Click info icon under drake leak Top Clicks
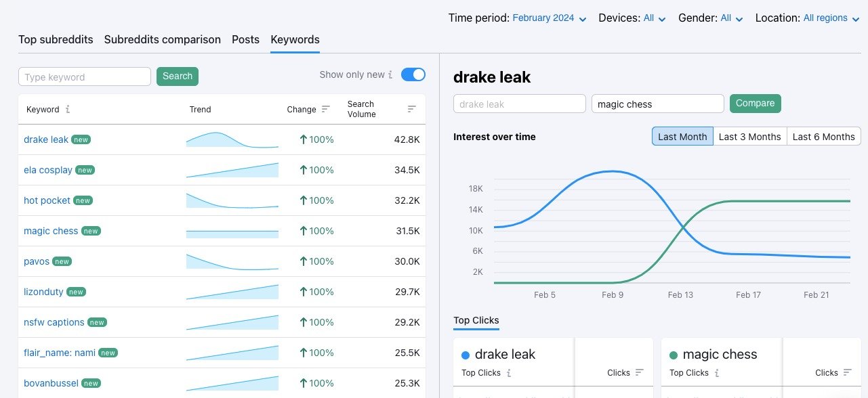The image size is (868, 398). point(509,373)
